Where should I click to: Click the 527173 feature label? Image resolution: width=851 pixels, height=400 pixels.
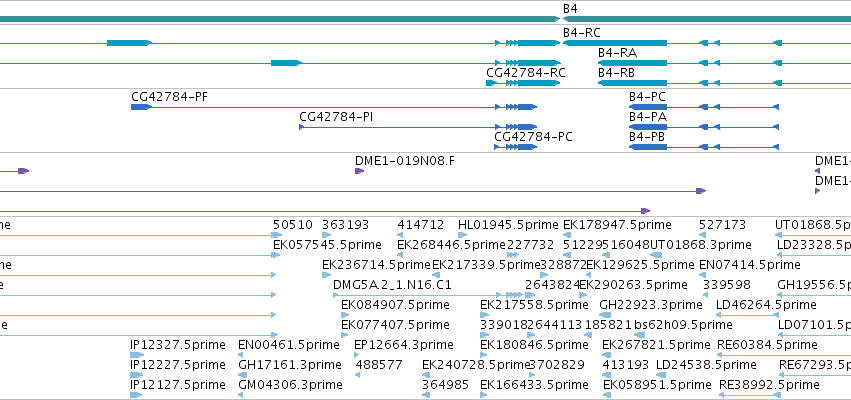coord(722,225)
